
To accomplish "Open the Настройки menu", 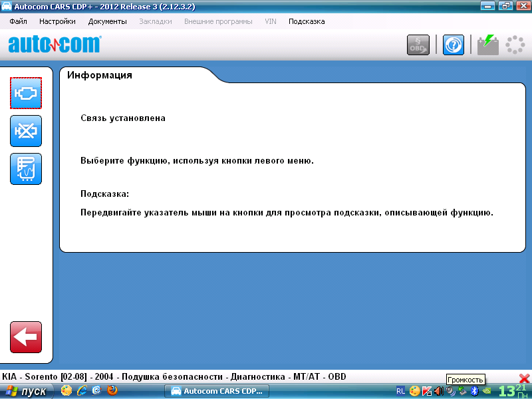I will coord(57,21).
